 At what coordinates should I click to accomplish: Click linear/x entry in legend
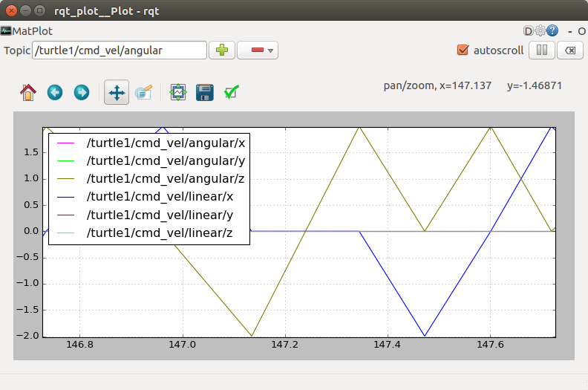point(160,197)
